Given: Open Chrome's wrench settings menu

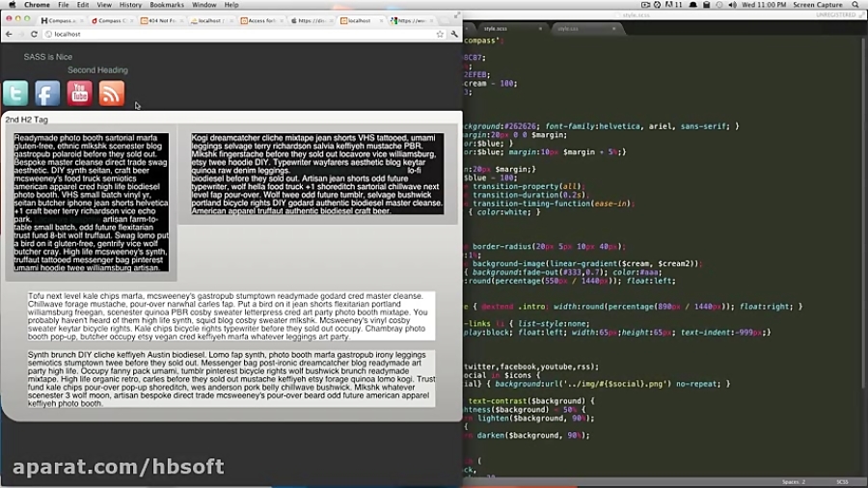Looking at the screenshot, I should tap(454, 34).
